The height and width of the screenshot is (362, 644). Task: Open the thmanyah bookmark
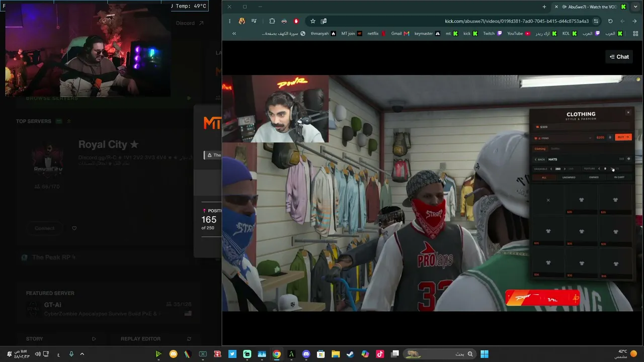324,34
